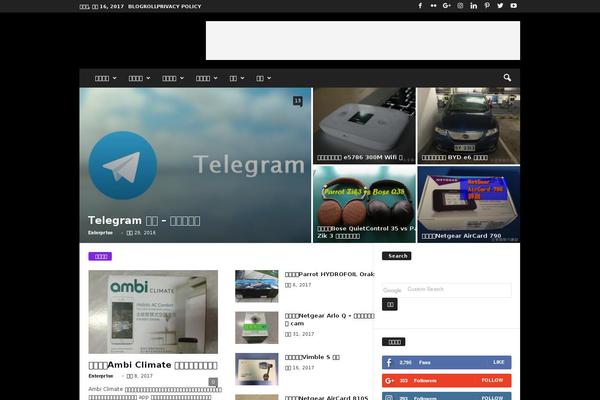Open the Google Plus icon in top bar
This screenshot has width=600, height=400.
pyautogui.click(x=447, y=6)
